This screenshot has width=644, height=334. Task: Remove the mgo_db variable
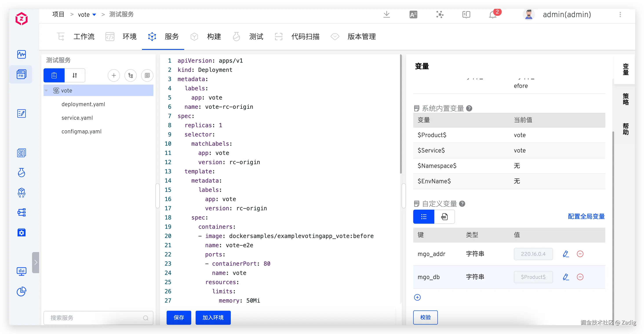point(580,277)
